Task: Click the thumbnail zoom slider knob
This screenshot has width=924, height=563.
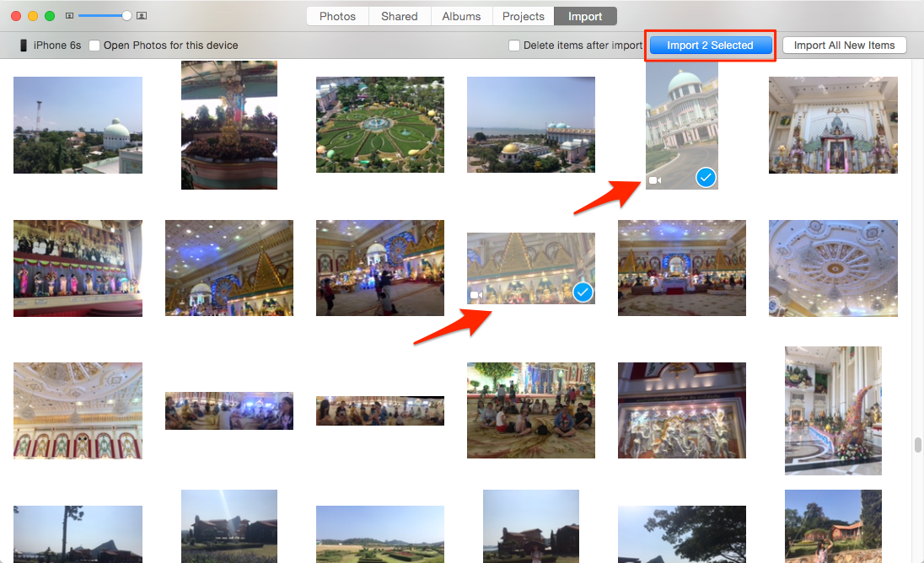Action: [x=126, y=16]
